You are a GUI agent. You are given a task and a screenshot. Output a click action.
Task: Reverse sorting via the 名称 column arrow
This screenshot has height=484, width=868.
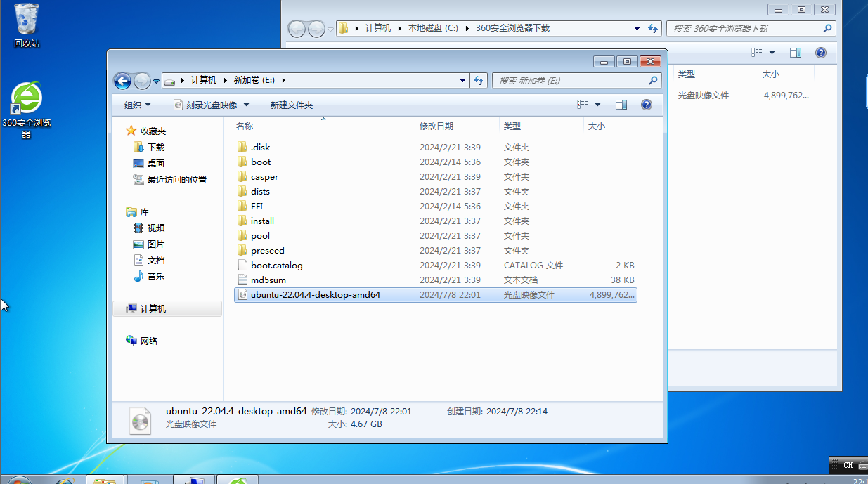pos(323,119)
